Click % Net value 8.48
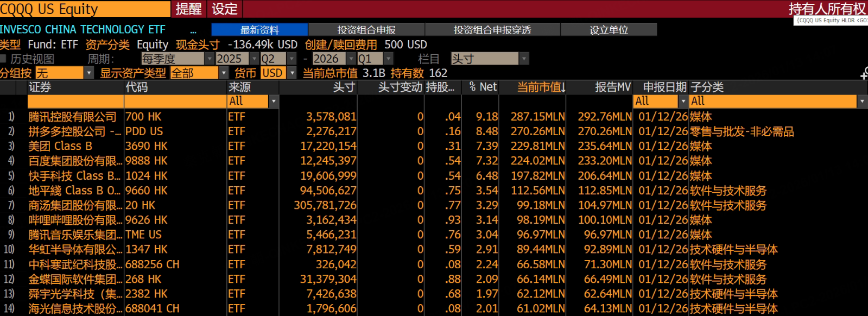This screenshot has width=868, height=316. pos(487,131)
